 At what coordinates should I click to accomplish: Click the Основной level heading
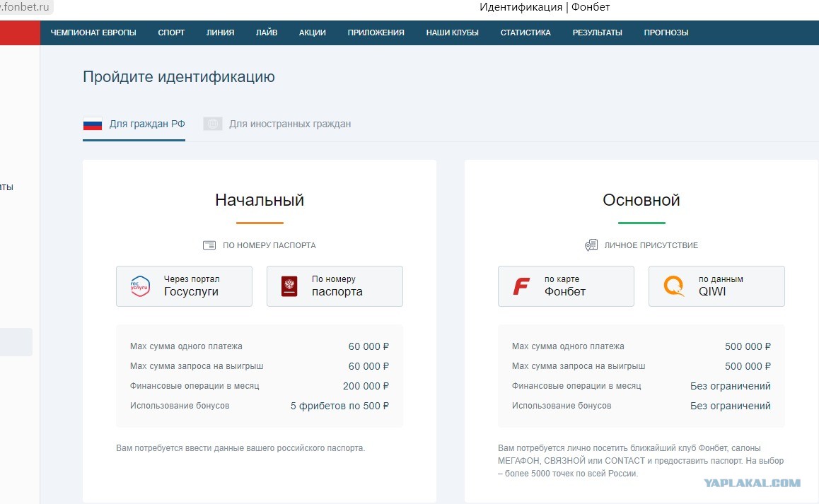coord(641,200)
